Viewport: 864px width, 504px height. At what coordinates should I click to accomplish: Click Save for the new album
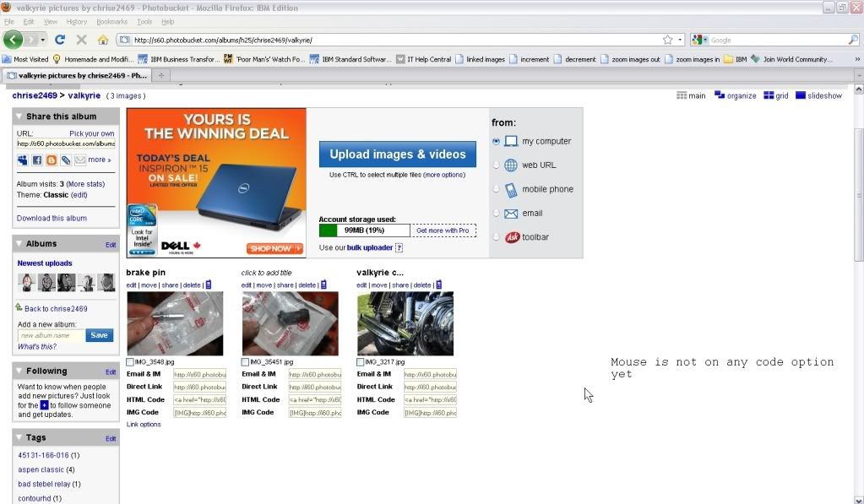point(99,335)
